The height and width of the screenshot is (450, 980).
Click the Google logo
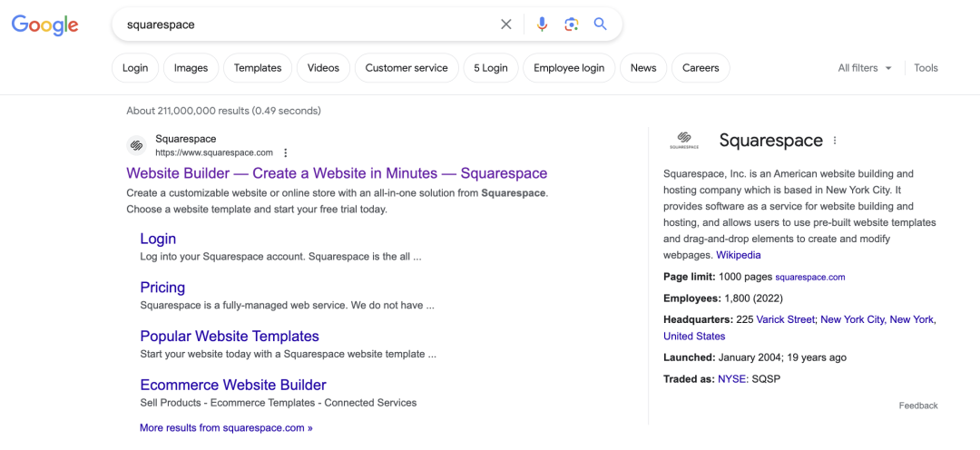44,25
